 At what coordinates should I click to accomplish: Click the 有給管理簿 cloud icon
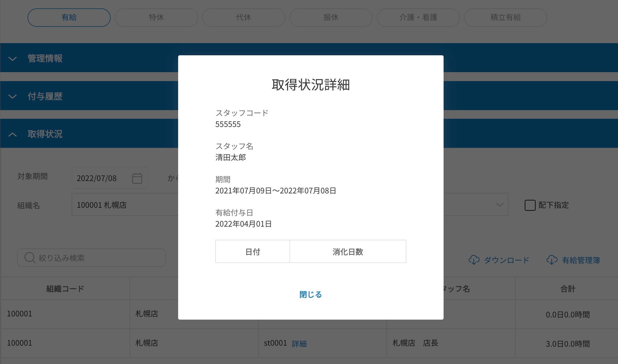552,260
